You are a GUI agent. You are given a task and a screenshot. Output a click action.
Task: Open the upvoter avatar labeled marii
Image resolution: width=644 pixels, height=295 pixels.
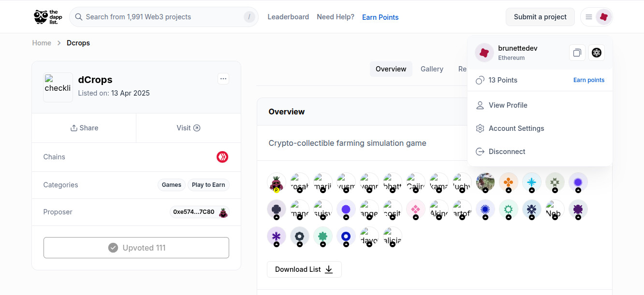(323, 182)
